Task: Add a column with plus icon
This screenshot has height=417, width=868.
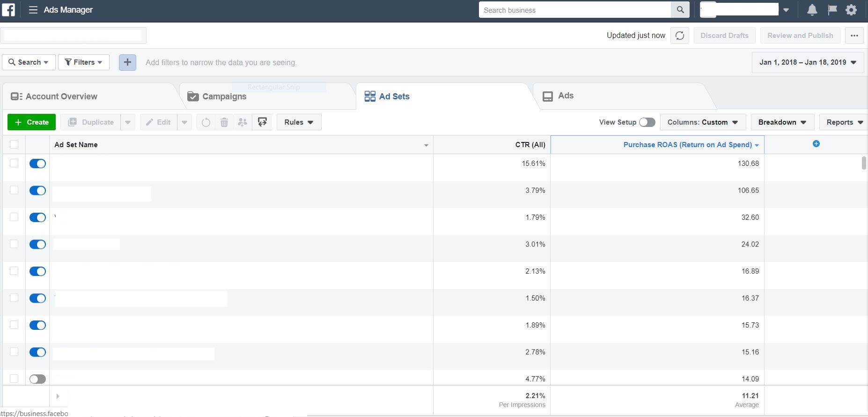Action: (816, 144)
